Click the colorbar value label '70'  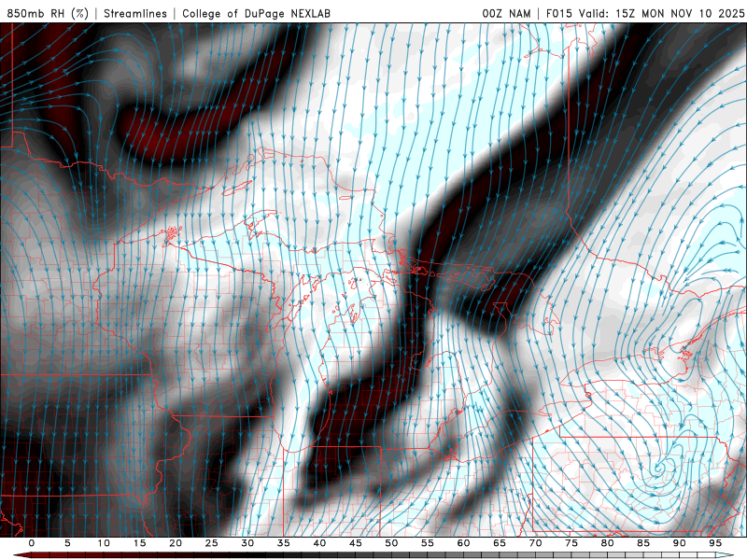[535, 543]
